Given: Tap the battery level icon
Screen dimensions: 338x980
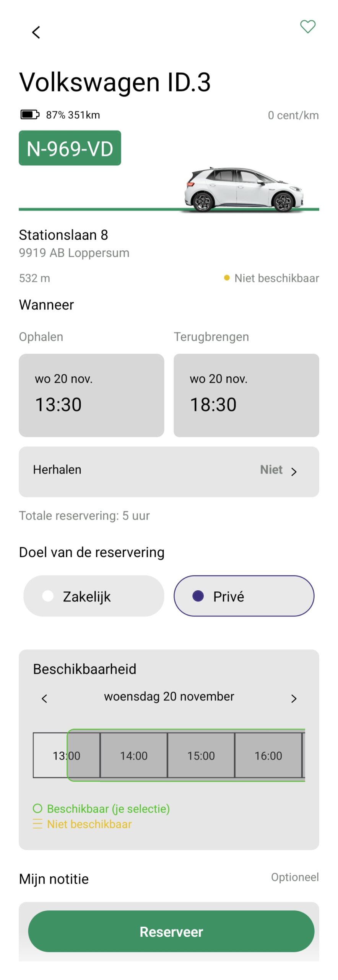Looking at the screenshot, I should tap(29, 114).
